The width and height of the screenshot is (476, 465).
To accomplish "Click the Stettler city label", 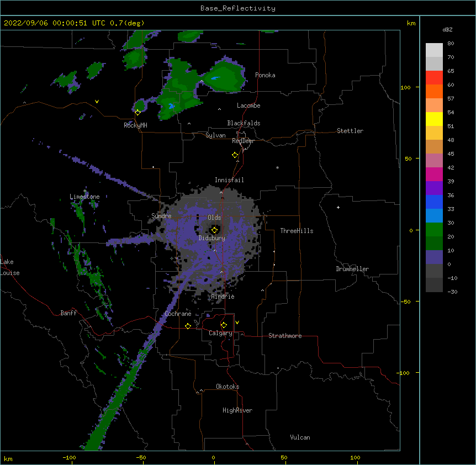I will pyautogui.click(x=350, y=131).
